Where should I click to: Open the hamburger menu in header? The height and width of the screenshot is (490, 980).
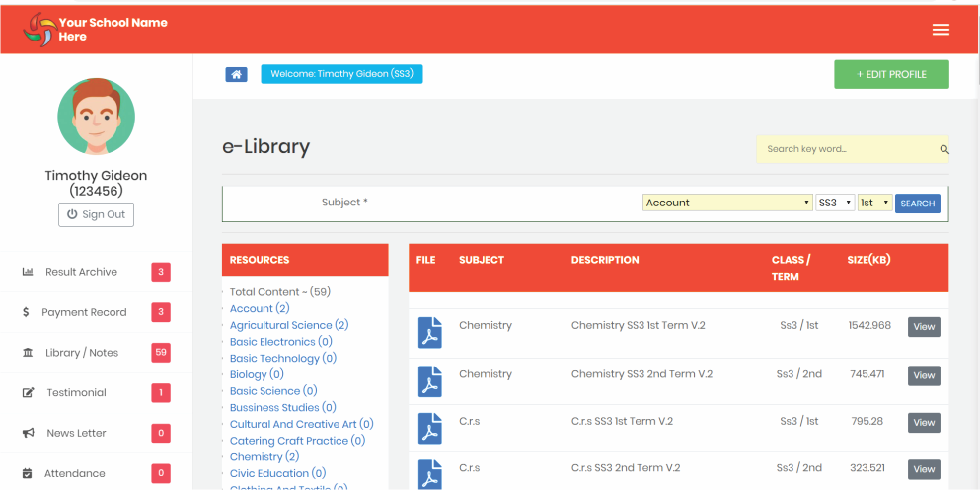941,30
